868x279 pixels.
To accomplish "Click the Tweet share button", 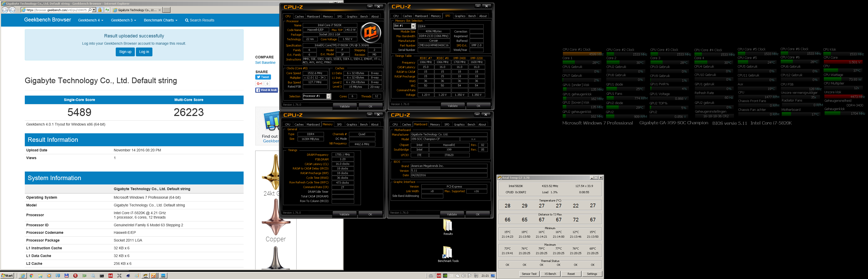I will coord(263,77).
